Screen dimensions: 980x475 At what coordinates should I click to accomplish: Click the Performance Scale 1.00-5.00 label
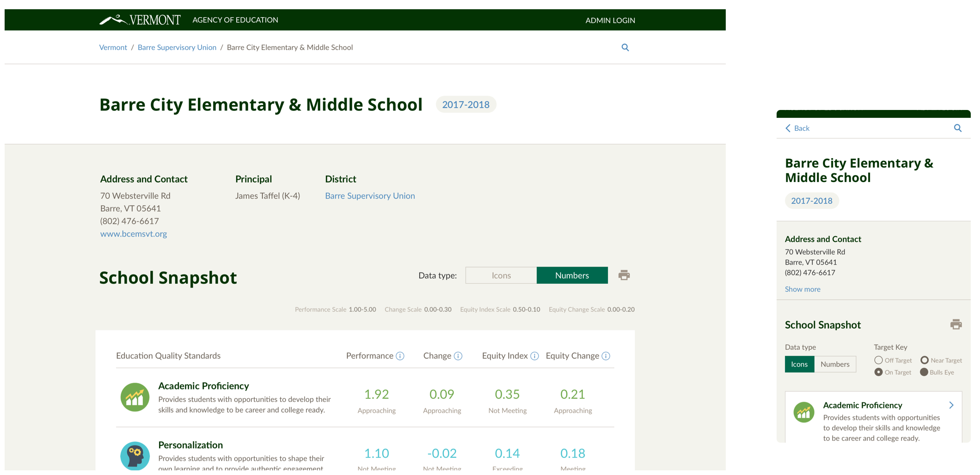(x=336, y=310)
